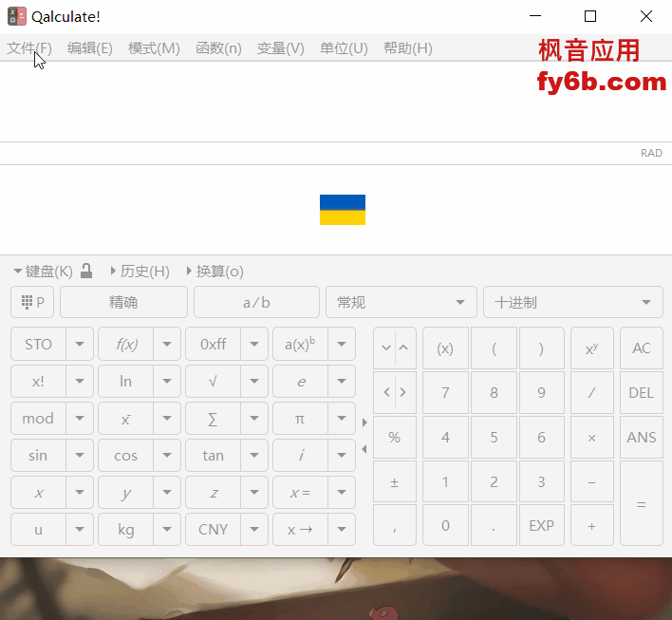672x620 pixels.
Task: Click the f(x) function button
Action: [126, 344]
